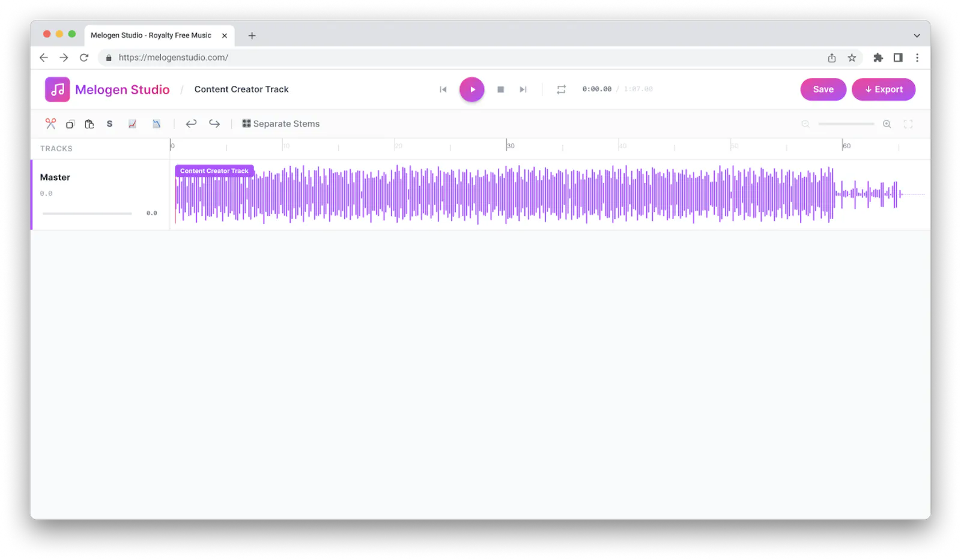Select the Master track name

pyautogui.click(x=55, y=177)
